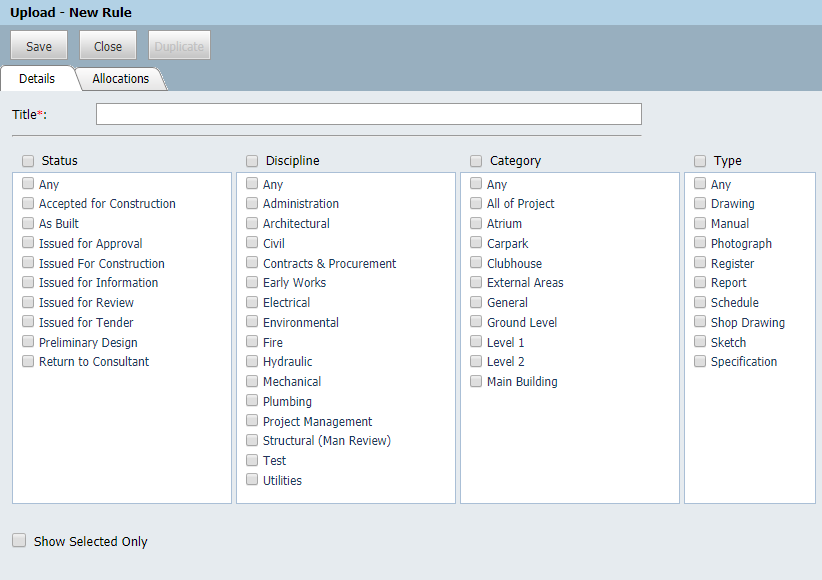Tick the Any checkbox under Status

(27, 184)
